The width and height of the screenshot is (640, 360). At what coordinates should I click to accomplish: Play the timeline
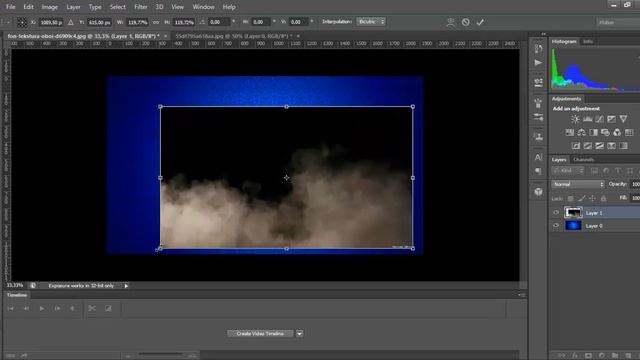[x=42, y=309]
